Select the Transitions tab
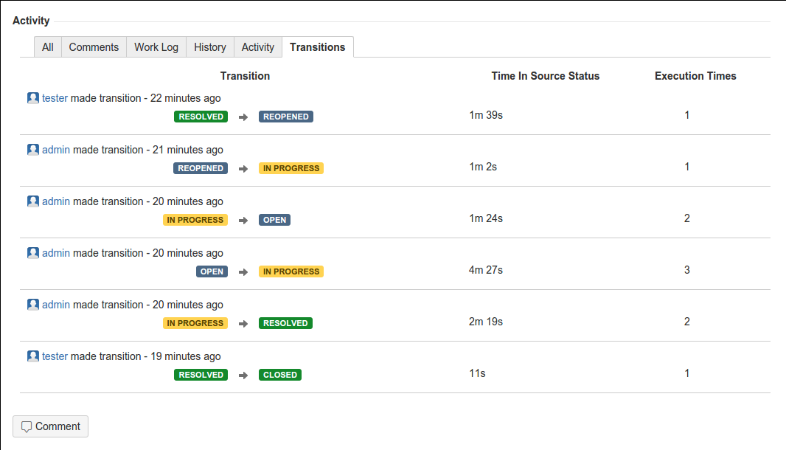Image resolution: width=786 pixels, height=450 pixels. 318,47
